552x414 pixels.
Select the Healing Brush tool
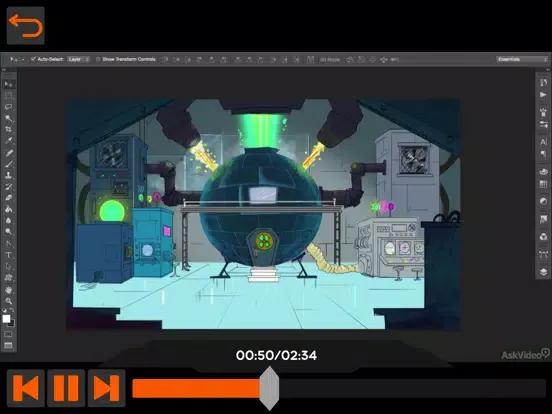coord(8,152)
